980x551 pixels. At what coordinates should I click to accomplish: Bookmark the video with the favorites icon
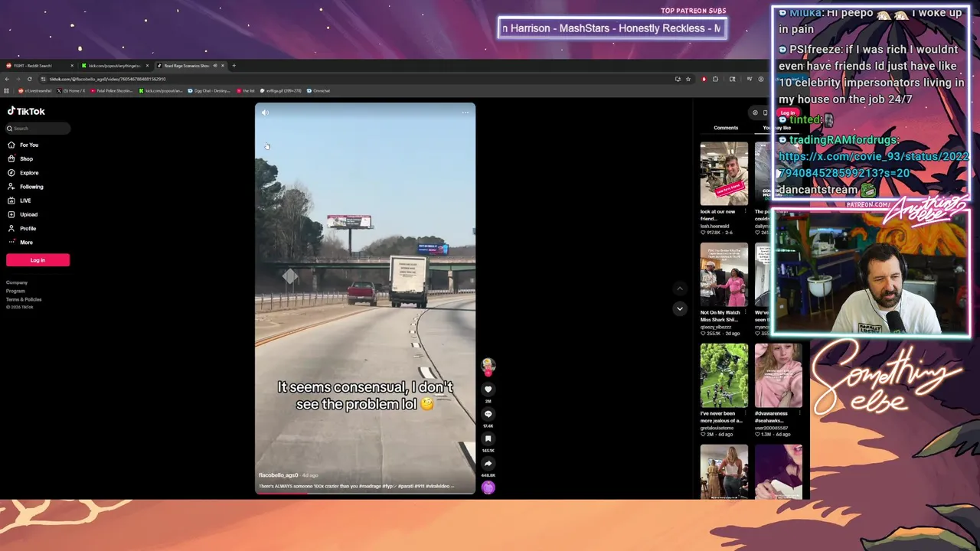(x=488, y=439)
